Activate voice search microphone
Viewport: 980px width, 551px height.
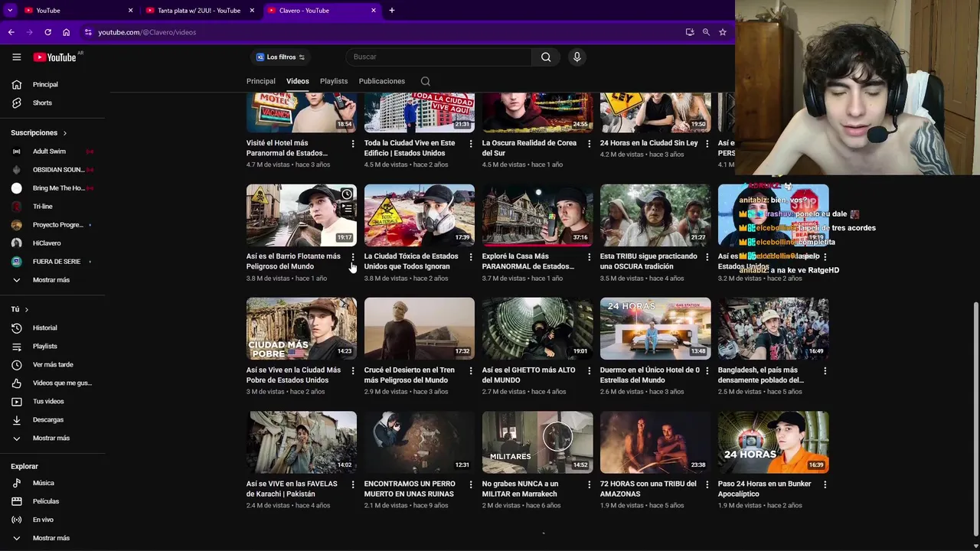[x=577, y=57]
